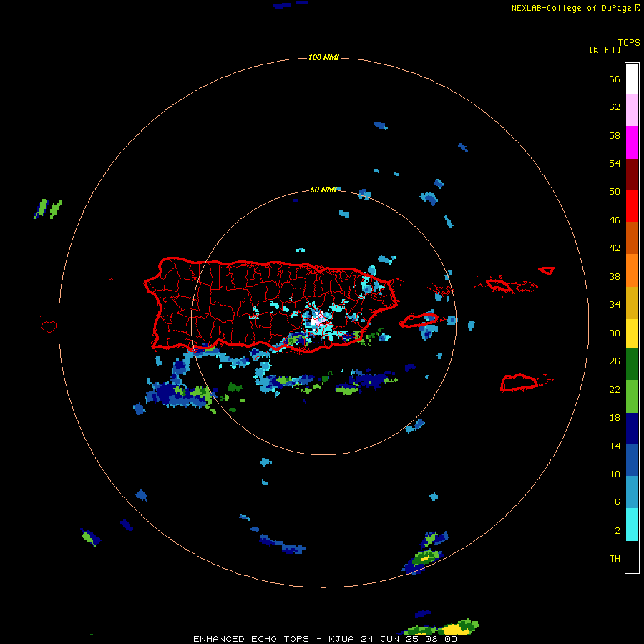
Task: Click the 2 legend value
Action: 618,531
